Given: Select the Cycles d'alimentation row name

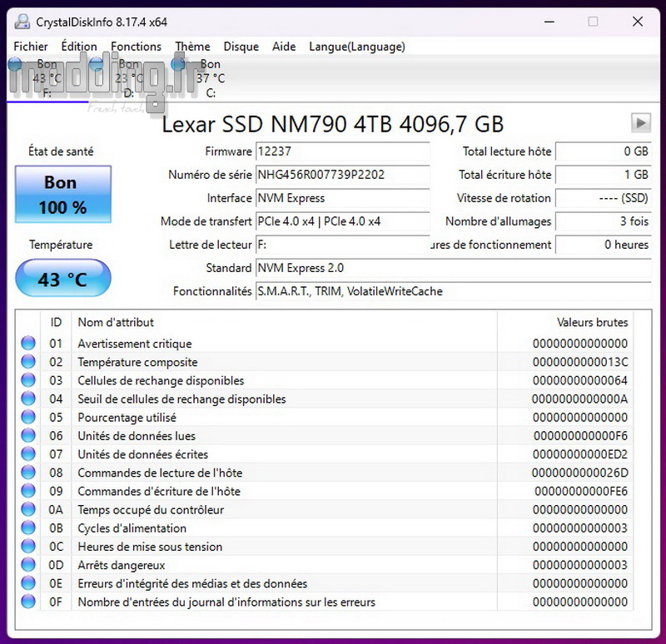Looking at the screenshot, I should 132,528.
